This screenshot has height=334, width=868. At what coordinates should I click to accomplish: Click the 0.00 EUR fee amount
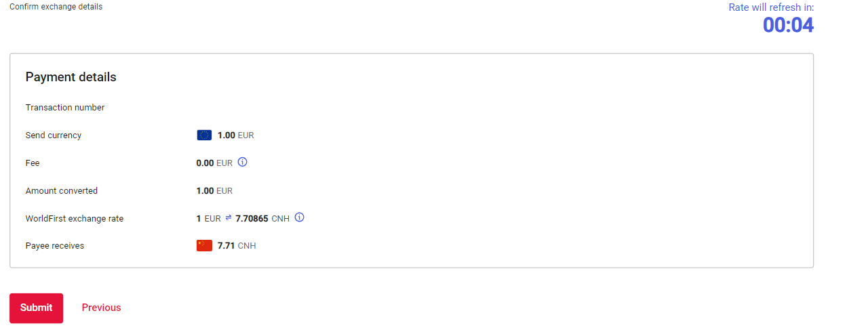tap(214, 163)
